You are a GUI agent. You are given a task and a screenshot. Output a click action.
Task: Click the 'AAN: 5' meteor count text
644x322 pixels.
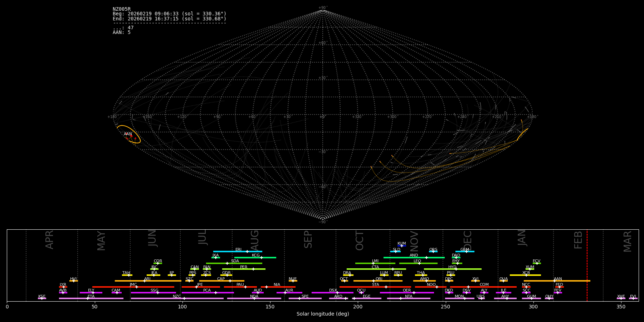122,33
